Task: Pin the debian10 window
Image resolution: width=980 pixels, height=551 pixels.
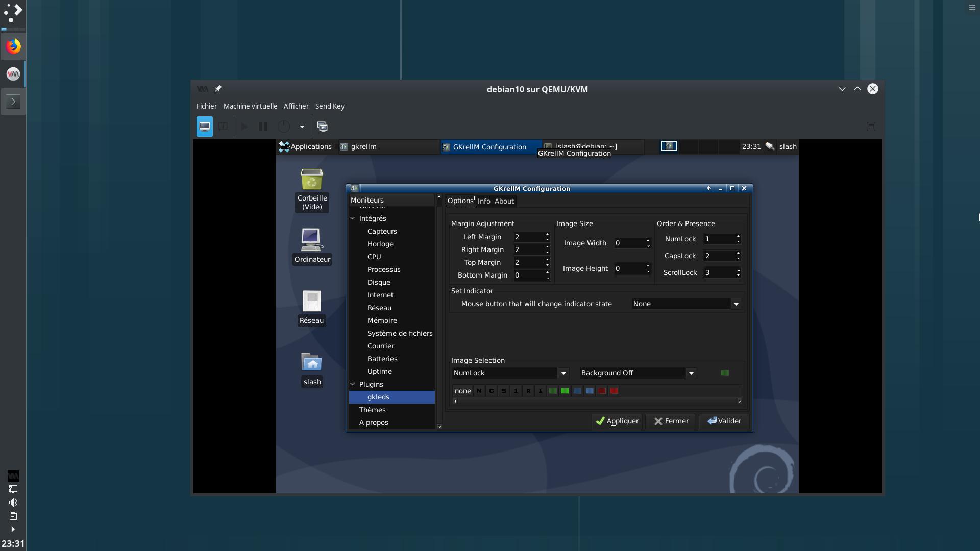Action: point(218,89)
